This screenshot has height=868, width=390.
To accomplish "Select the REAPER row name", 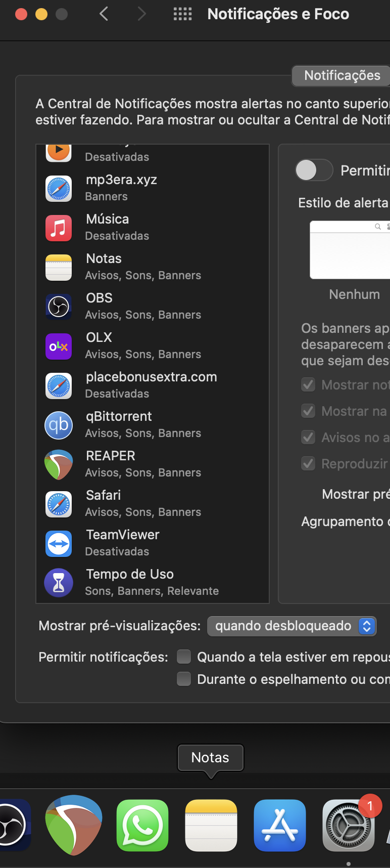I will (x=111, y=456).
